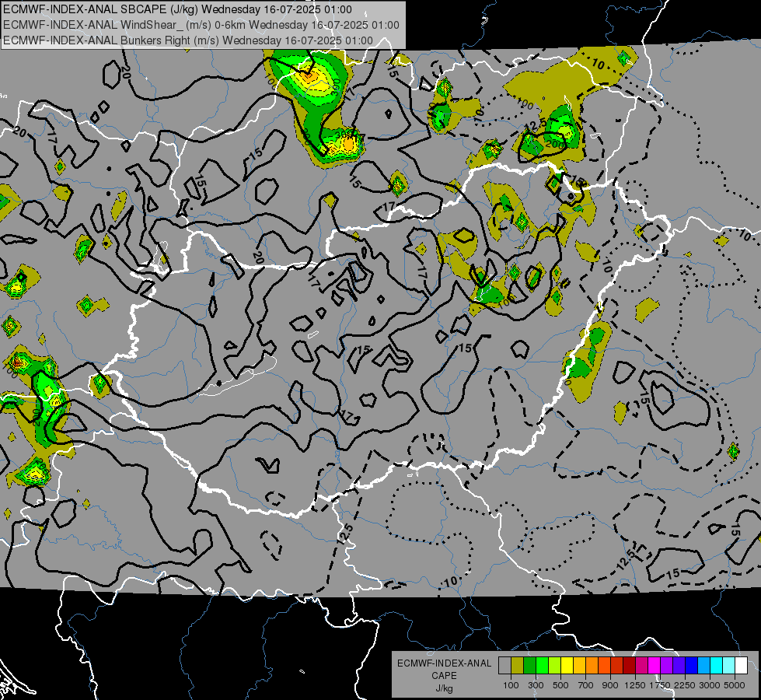Pick the bright magenta legend swatch
The height and width of the screenshot is (700, 761).
pos(655,665)
